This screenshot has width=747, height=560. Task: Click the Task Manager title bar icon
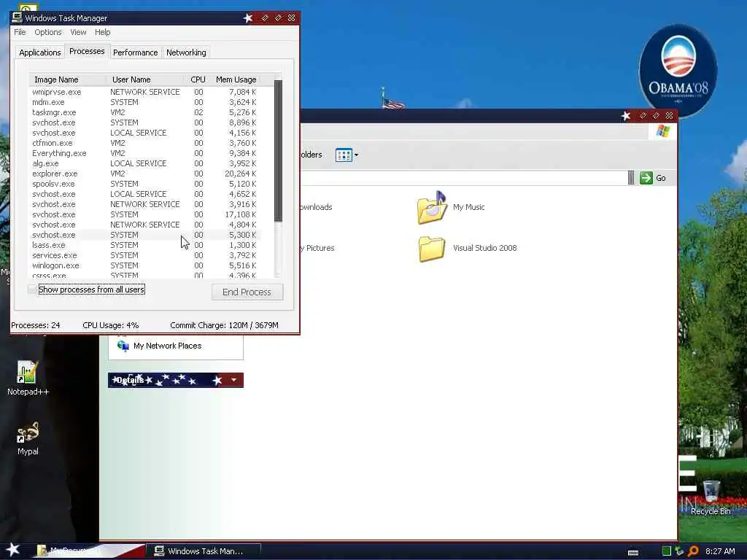tap(17, 17)
